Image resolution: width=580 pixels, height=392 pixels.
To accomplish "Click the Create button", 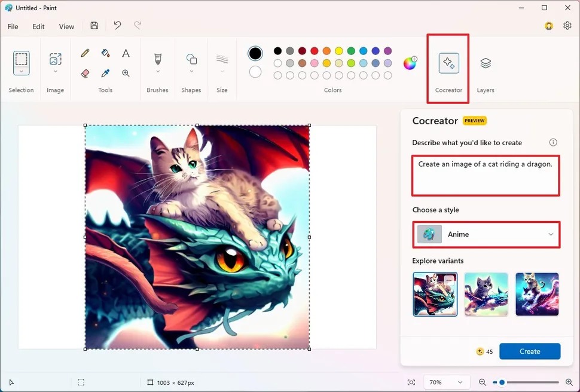I will click(530, 351).
